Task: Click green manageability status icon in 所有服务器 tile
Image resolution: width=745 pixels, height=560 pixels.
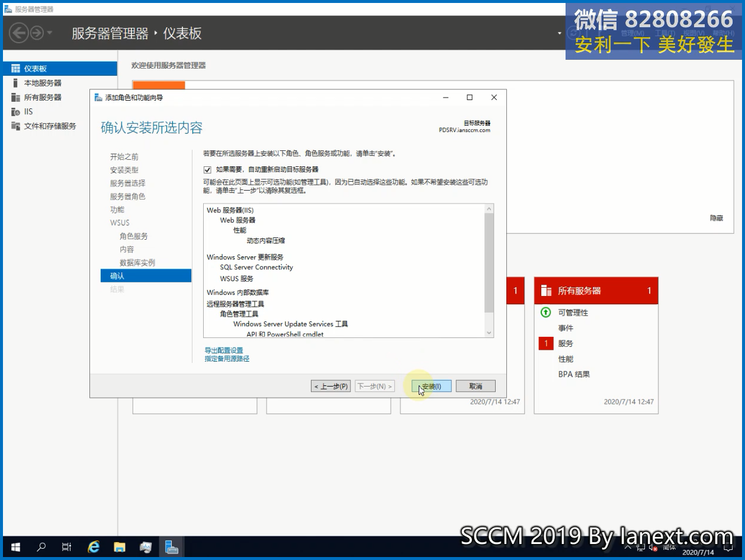Action: 546,312
